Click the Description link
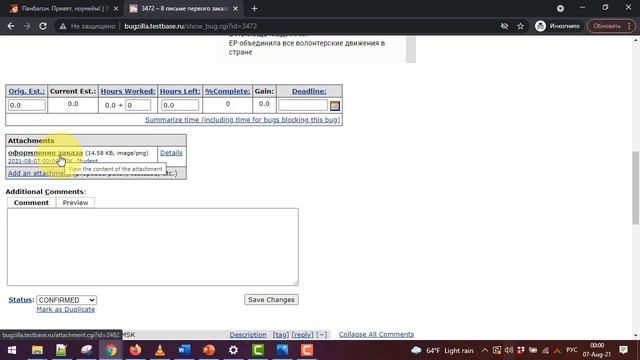The width and height of the screenshot is (640, 360). click(x=248, y=334)
